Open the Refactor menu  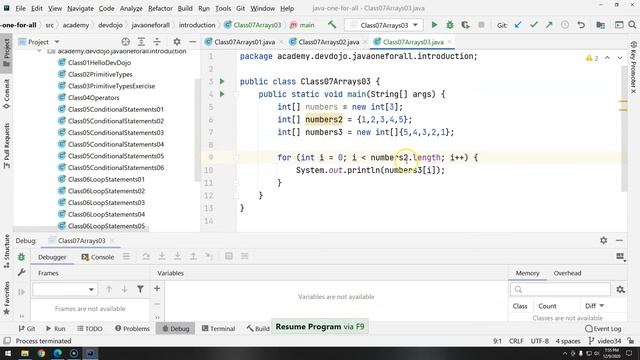click(x=160, y=8)
